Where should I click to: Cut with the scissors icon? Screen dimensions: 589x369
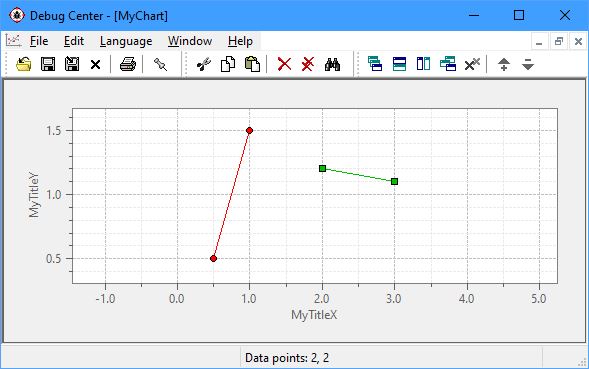coord(204,64)
